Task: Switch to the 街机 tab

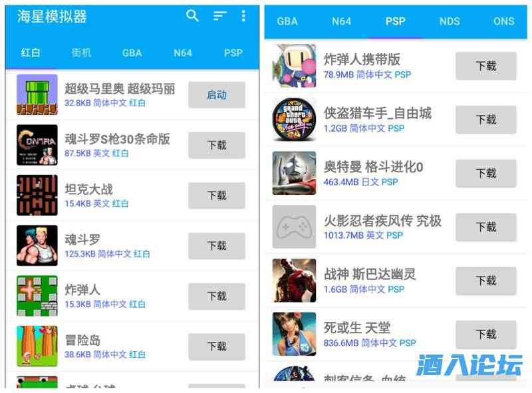Action: 81,53
